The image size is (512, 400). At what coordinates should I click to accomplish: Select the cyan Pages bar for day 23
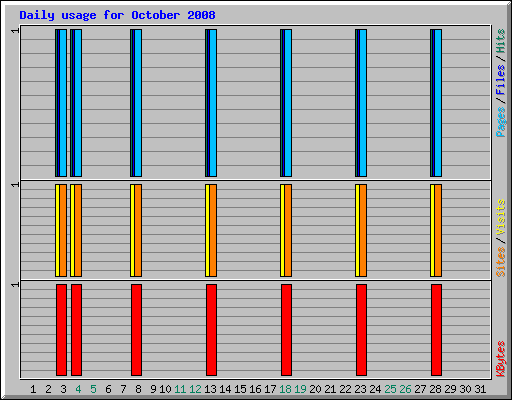click(x=363, y=103)
